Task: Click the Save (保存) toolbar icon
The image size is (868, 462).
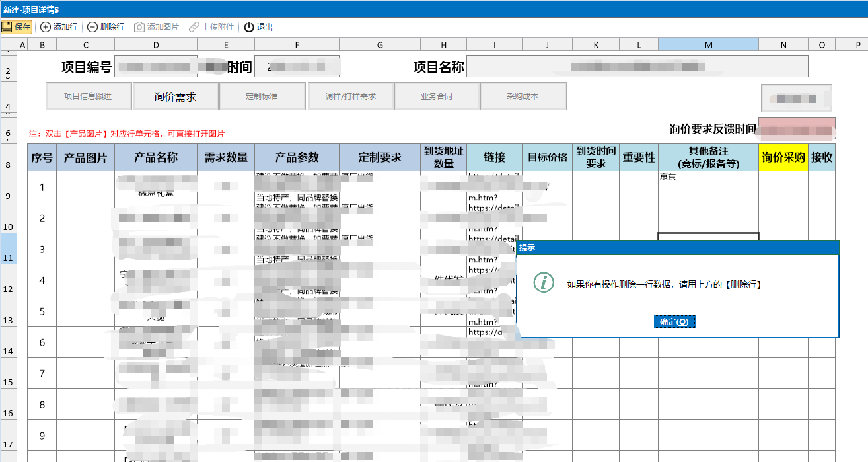Action: point(7,27)
